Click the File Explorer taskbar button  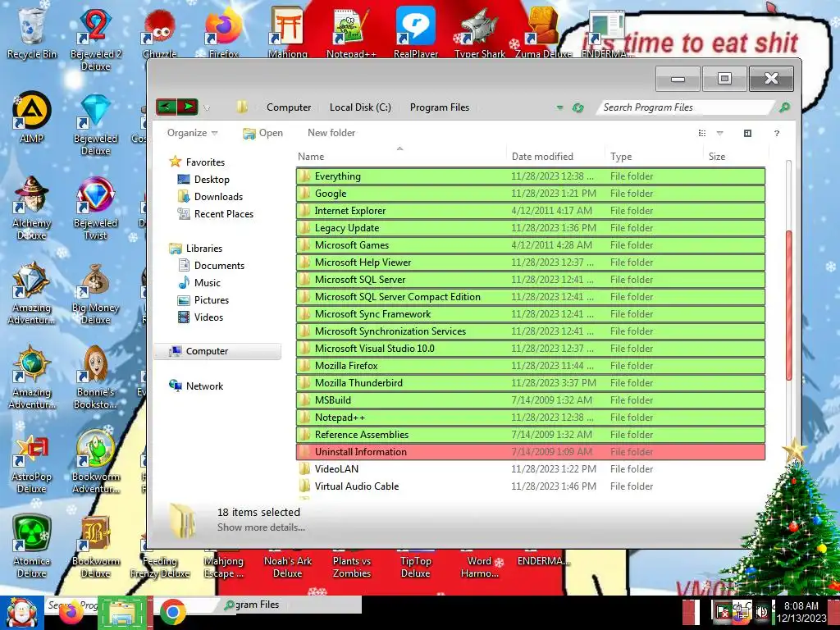(x=123, y=612)
